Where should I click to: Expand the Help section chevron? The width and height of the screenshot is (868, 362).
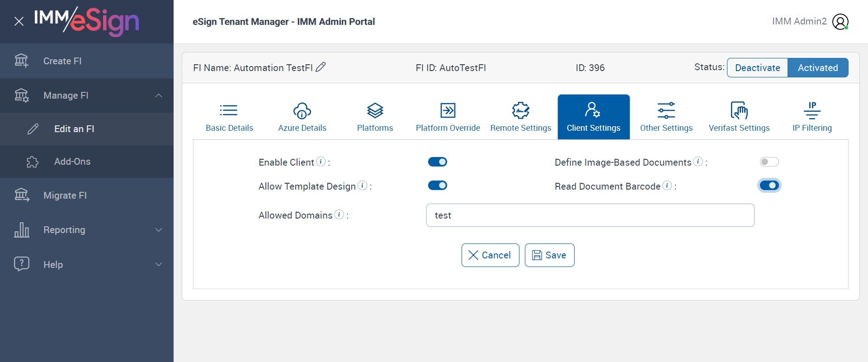click(x=159, y=264)
